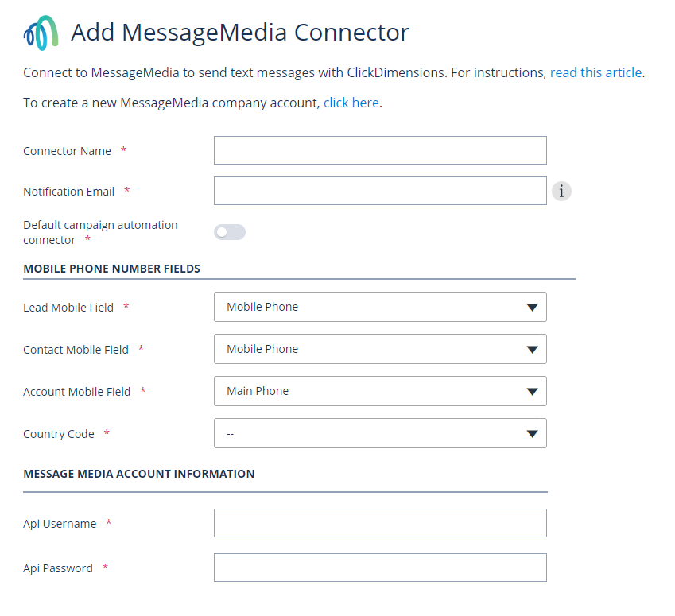Viewport: 675px width, 616px height.
Task: Click the Add MessageMedia Connector title
Action: point(239,33)
